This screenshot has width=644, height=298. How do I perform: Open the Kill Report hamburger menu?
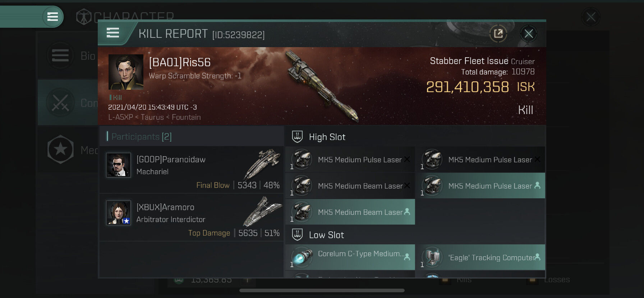113,33
